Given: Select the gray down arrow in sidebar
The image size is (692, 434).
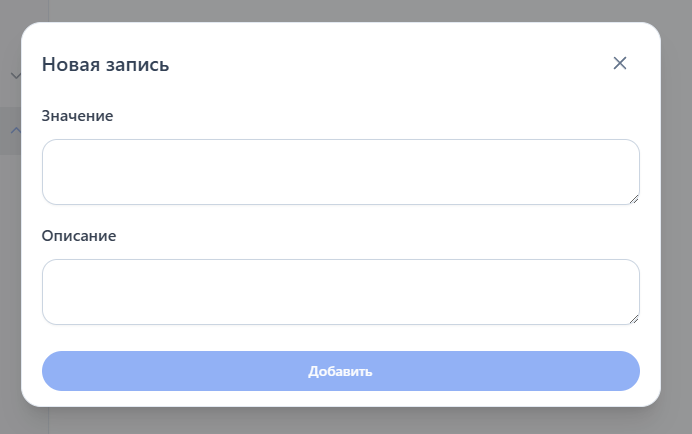Looking at the screenshot, I should pos(15,76).
